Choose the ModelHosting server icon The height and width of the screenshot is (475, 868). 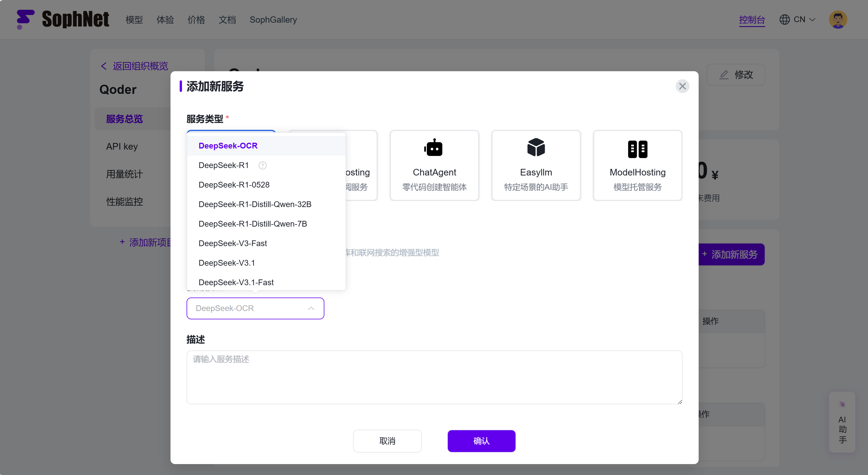(x=637, y=149)
